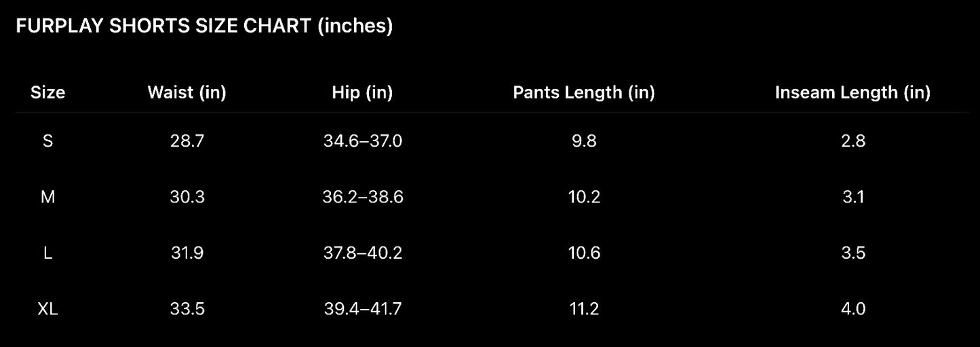
Task: Select inseam length value 4.0
Action: click(x=852, y=309)
